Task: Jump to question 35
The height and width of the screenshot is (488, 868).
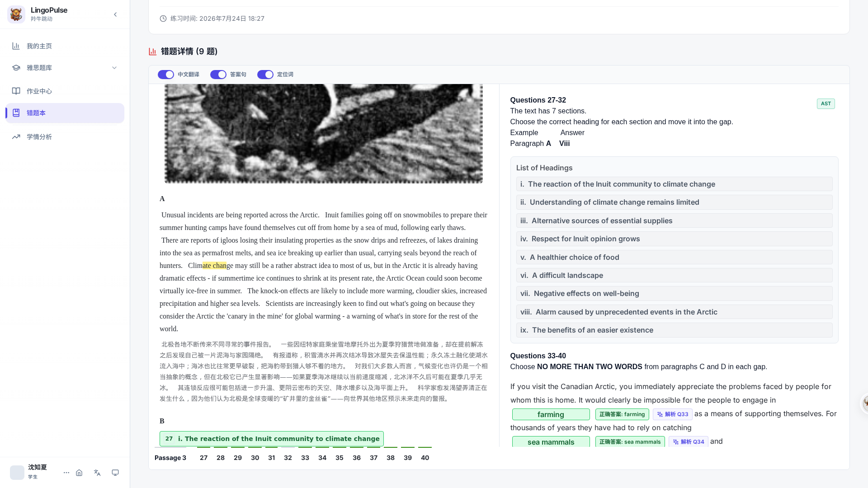Action: (x=340, y=458)
